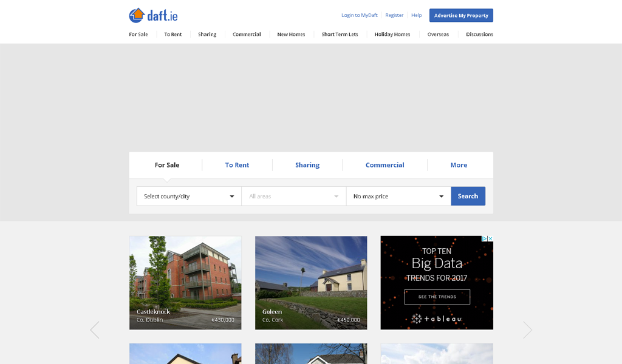Viewport: 622px width, 364px height.
Task: Select the Sharing search tab
Action: tap(307, 165)
